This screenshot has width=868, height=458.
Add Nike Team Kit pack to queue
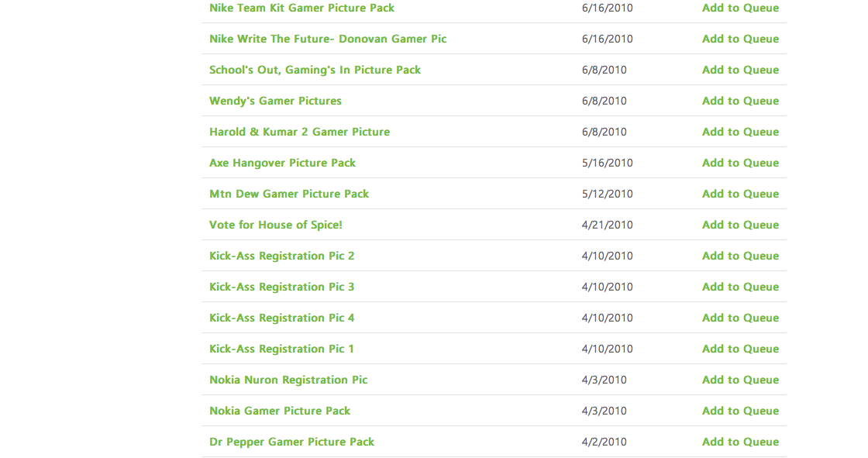tap(740, 8)
